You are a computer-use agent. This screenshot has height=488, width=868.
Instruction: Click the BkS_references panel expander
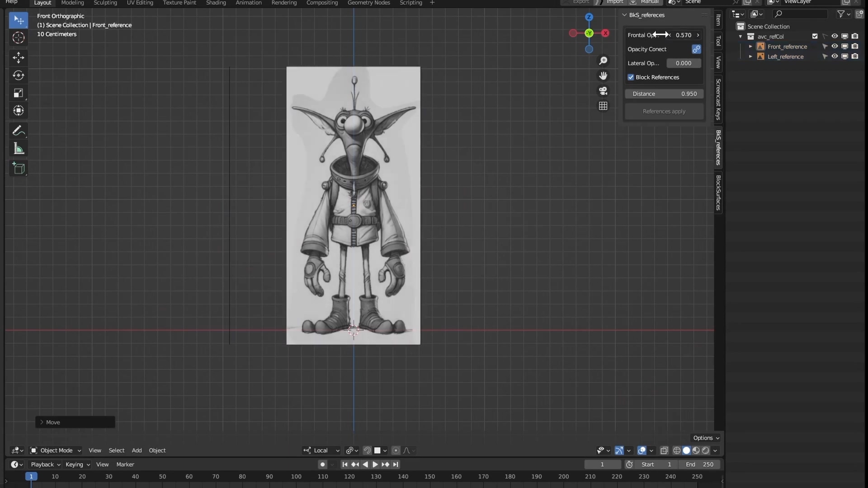tap(625, 14)
